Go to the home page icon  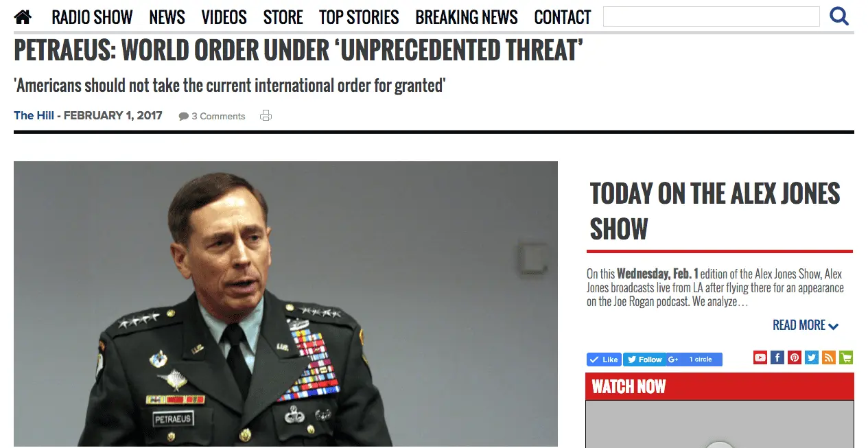tap(23, 16)
